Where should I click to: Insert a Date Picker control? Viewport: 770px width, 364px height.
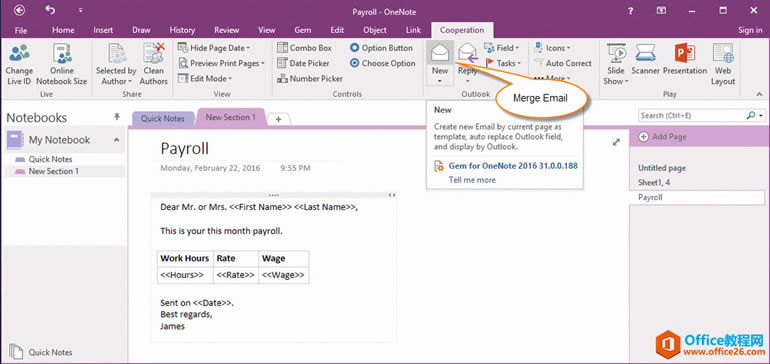coord(303,63)
